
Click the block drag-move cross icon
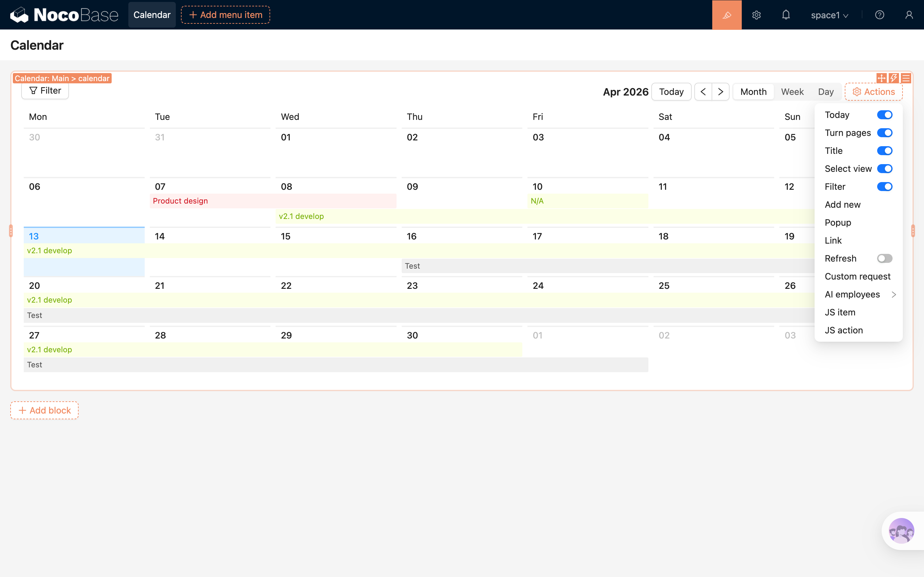pyautogui.click(x=881, y=78)
